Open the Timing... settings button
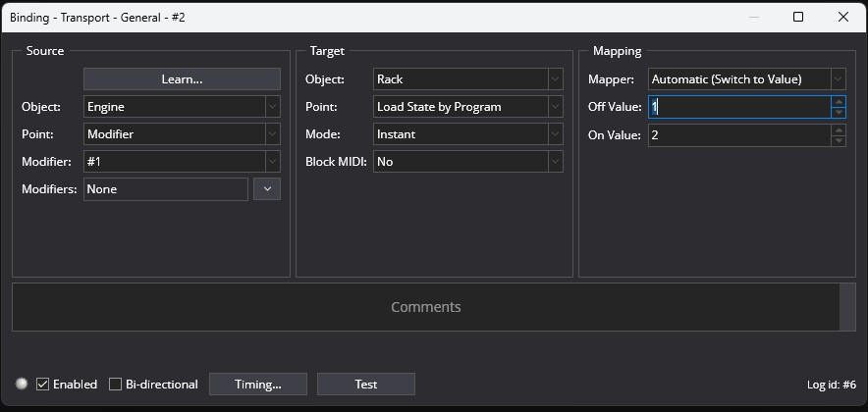This screenshot has width=868, height=412. tap(258, 384)
